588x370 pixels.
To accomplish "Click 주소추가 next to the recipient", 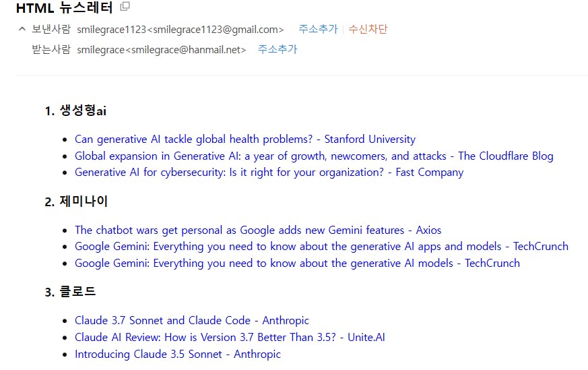I will (x=277, y=50).
